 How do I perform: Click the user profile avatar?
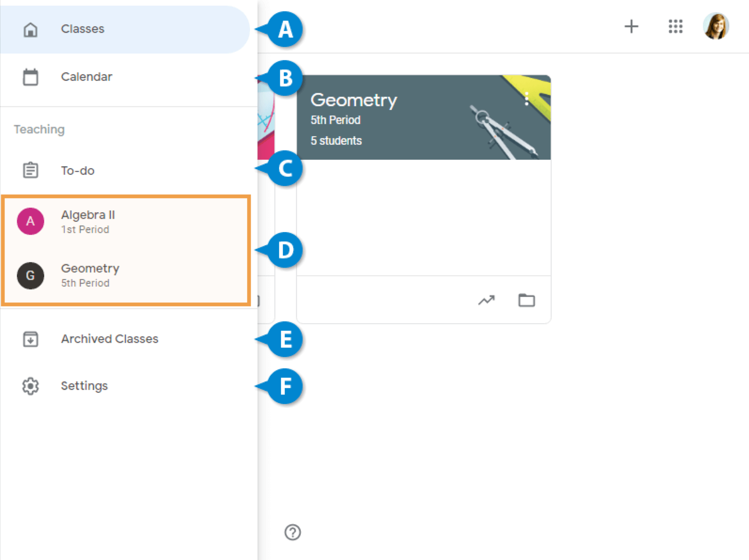coord(716,26)
